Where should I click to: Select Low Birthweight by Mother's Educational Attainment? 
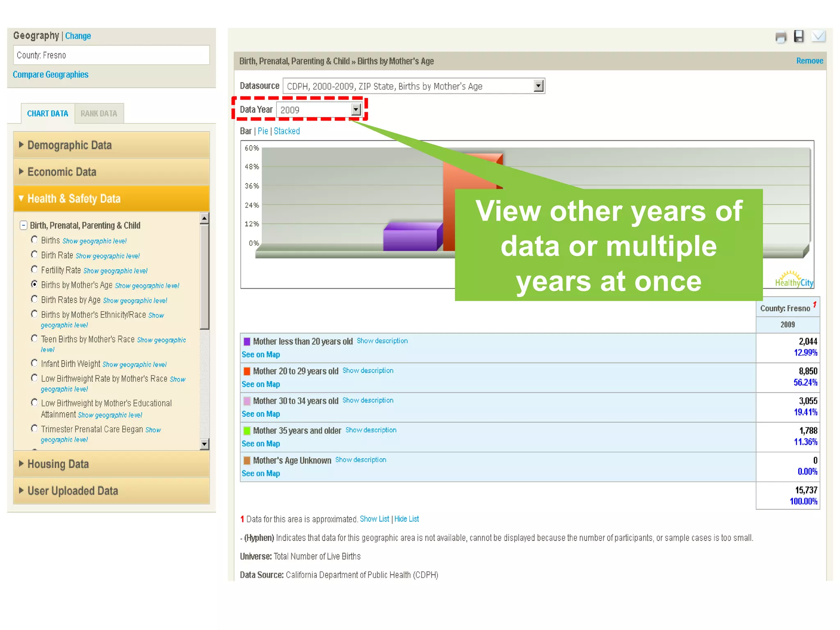click(x=34, y=403)
